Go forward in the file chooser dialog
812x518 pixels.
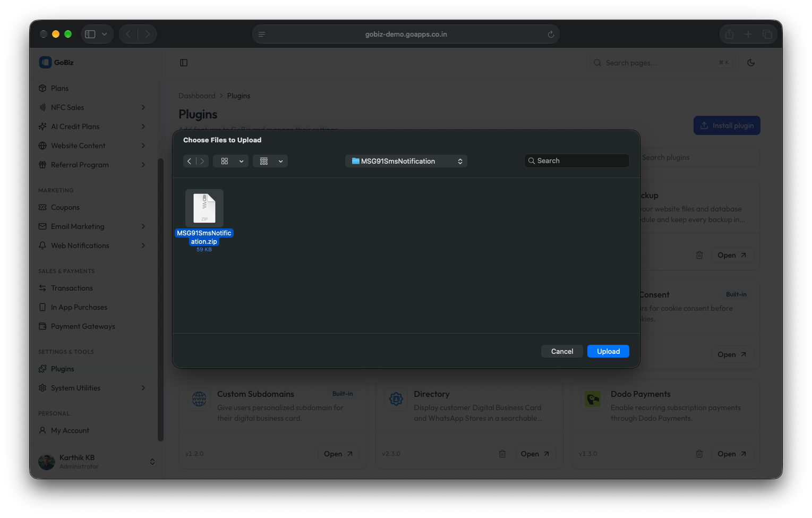202,161
